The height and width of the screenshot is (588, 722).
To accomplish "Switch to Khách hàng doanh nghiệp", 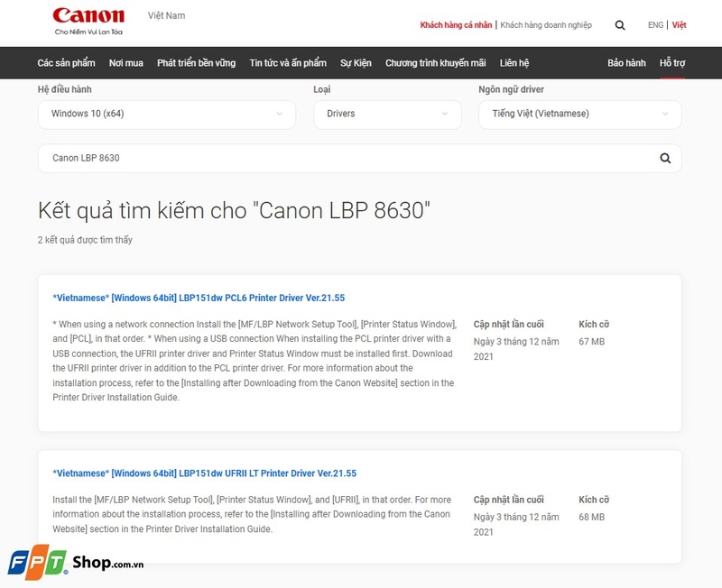I will (x=546, y=25).
